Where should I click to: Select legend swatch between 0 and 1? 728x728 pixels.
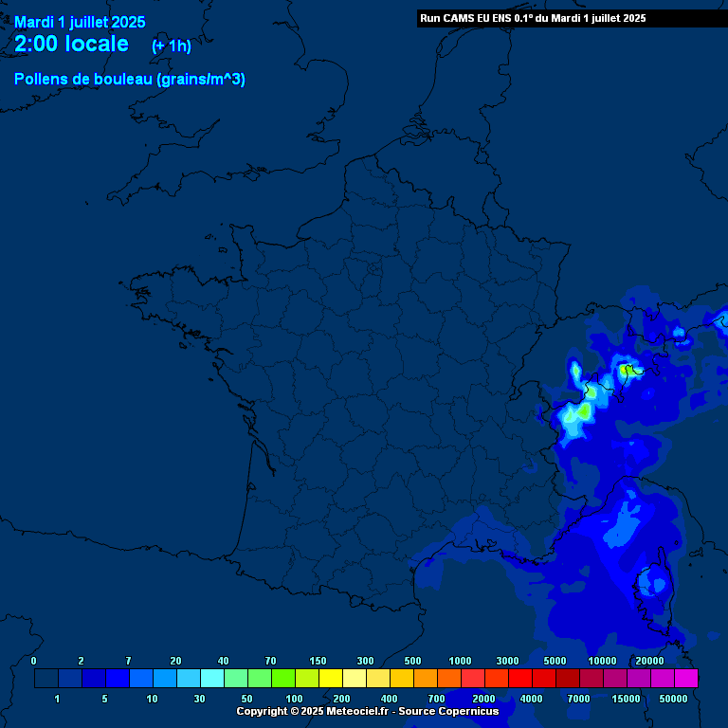(46, 678)
